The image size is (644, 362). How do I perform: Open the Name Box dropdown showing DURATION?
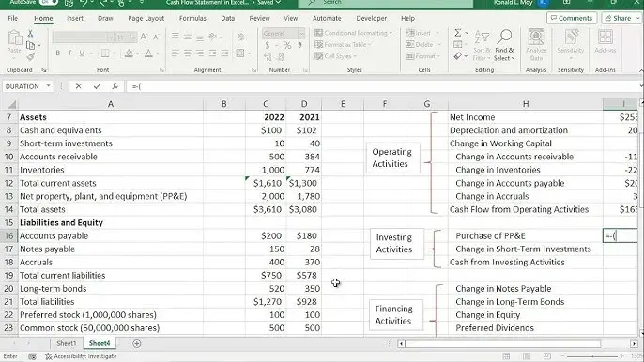(x=49, y=86)
